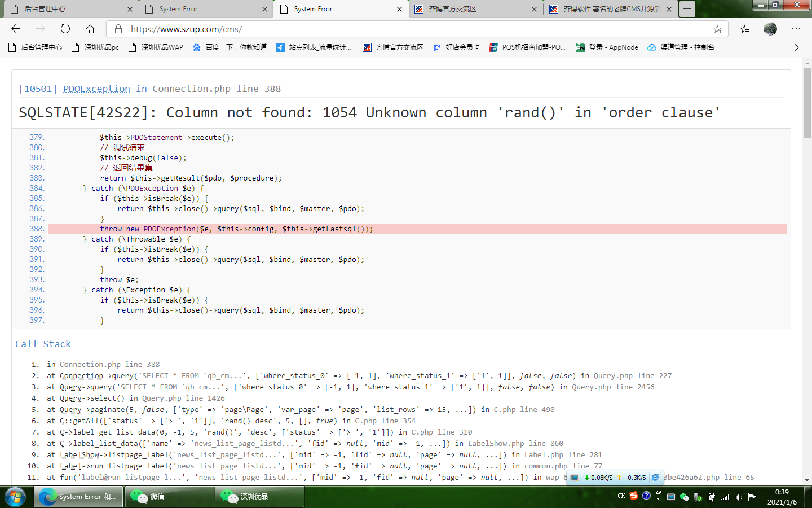Open the browser Settings and more menu
The height and width of the screenshot is (508, 812).
coord(796,29)
